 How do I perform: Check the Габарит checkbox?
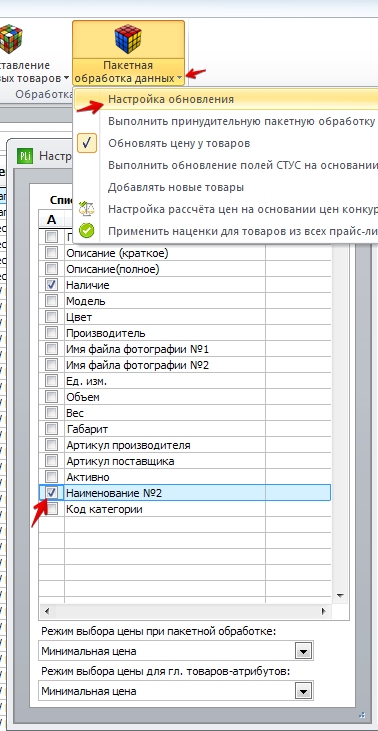point(52,428)
